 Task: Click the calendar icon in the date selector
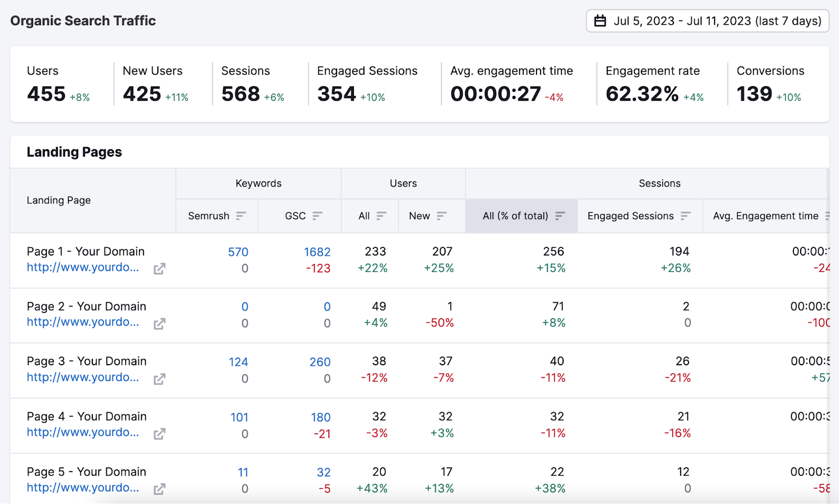(600, 21)
